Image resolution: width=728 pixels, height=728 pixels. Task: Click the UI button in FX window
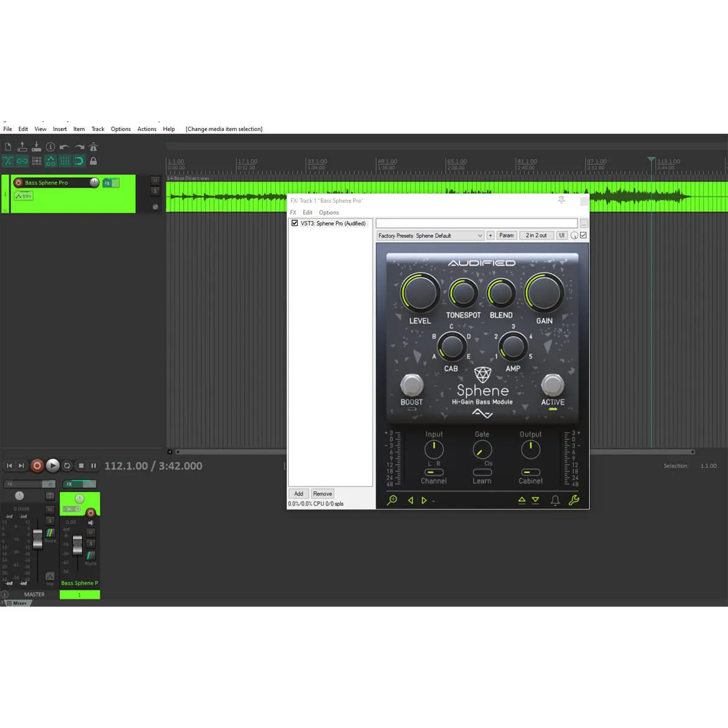[x=562, y=235]
